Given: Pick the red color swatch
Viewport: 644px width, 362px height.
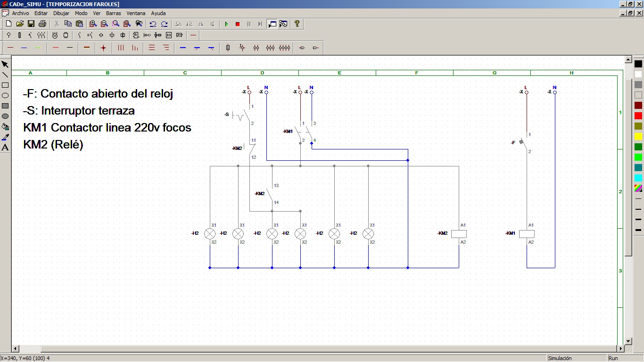Looking at the screenshot, I should 638,116.
